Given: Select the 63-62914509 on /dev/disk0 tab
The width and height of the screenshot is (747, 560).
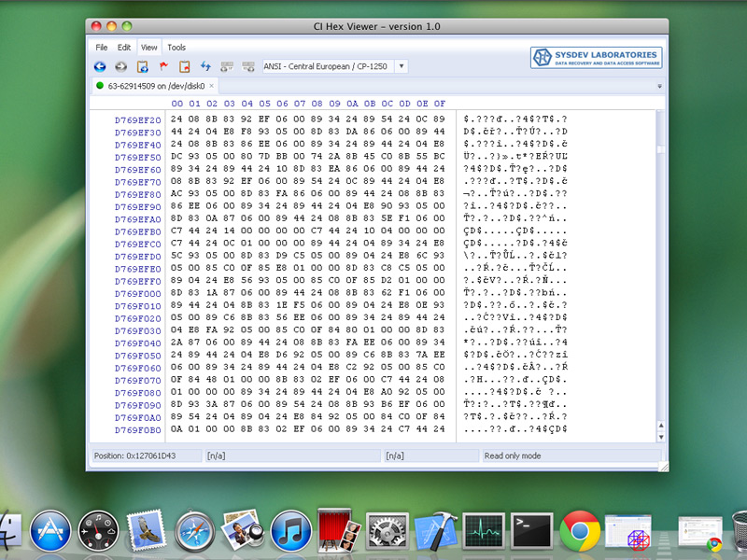Looking at the screenshot, I should [154, 86].
